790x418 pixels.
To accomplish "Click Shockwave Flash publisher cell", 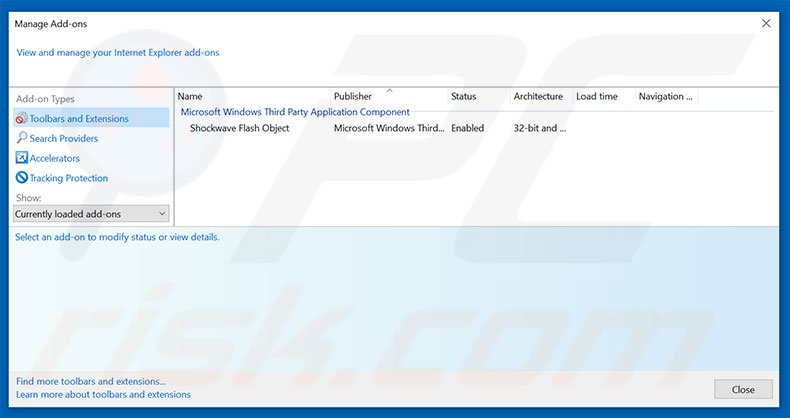I will (x=389, y=128).
